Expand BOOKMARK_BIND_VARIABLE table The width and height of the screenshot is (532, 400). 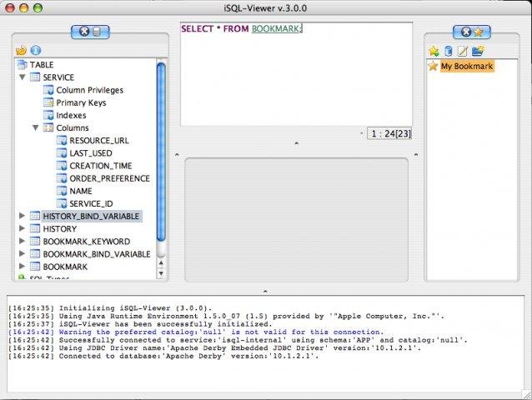tap(22, 253)
